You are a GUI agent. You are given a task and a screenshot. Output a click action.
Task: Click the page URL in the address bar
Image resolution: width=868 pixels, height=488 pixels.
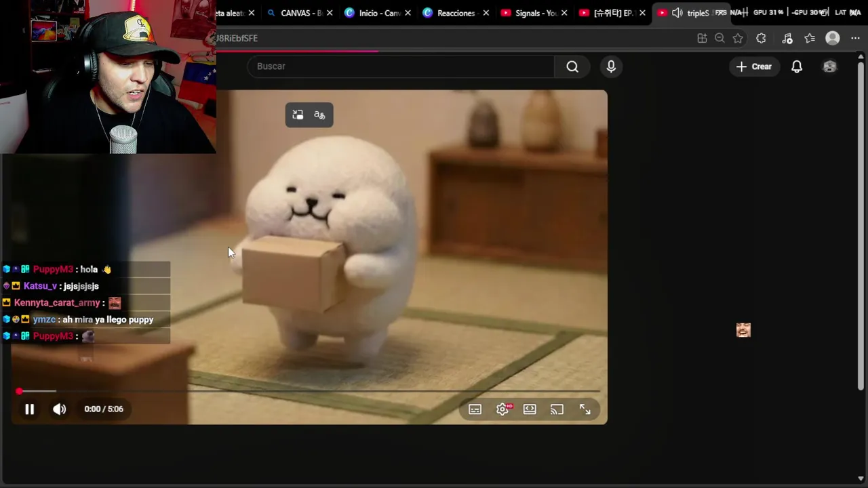(x=237, y=39)
